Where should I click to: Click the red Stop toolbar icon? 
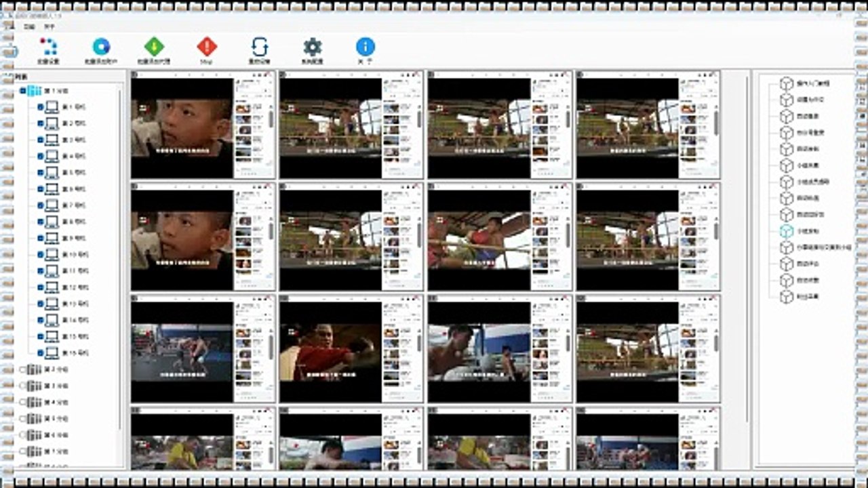tap(207, 47)
